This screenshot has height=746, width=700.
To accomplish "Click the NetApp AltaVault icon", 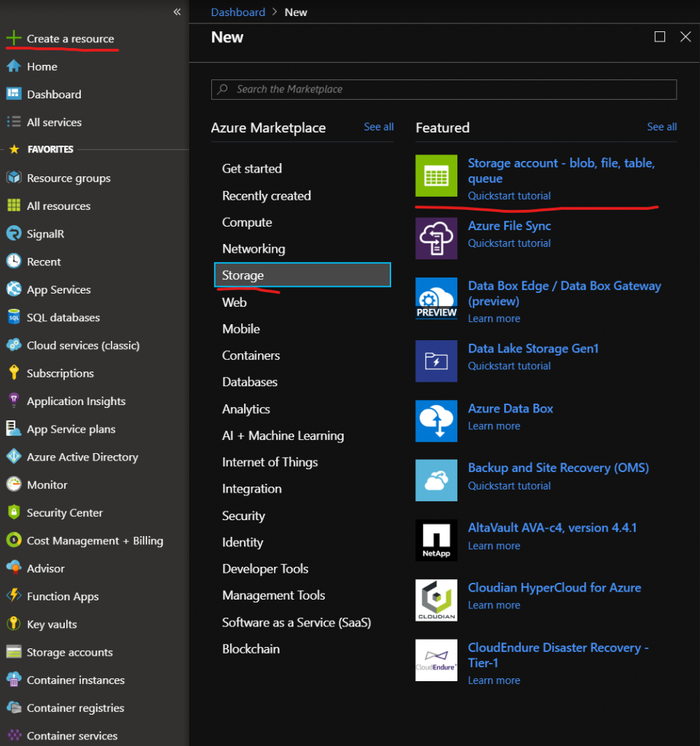I will coord(436,540).
